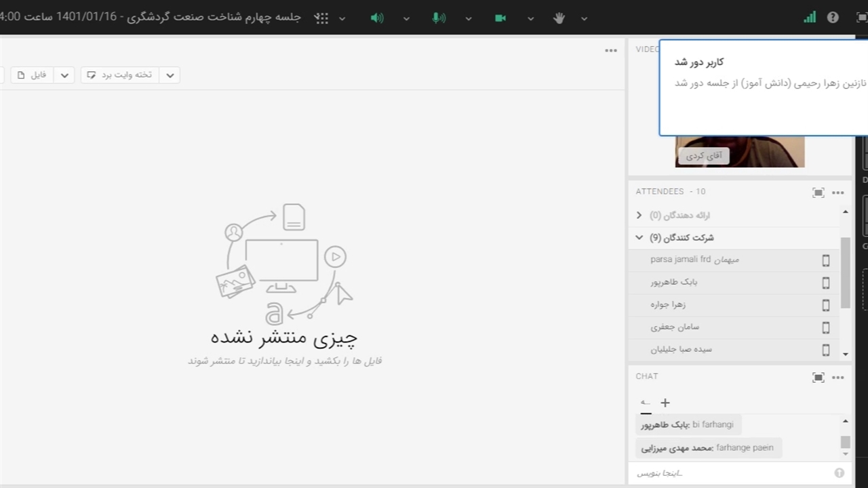Add a new chat tab with plus
This screenshot has width=868, height=488.
(x=665, y=403)
